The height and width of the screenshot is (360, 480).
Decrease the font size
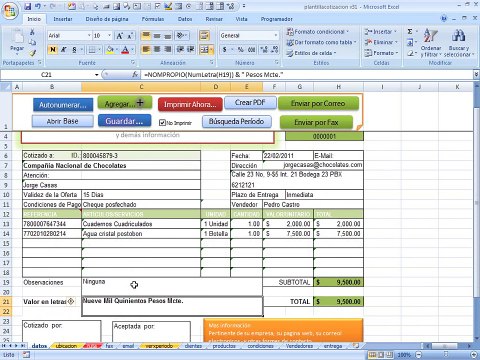[x=130, y=35]
